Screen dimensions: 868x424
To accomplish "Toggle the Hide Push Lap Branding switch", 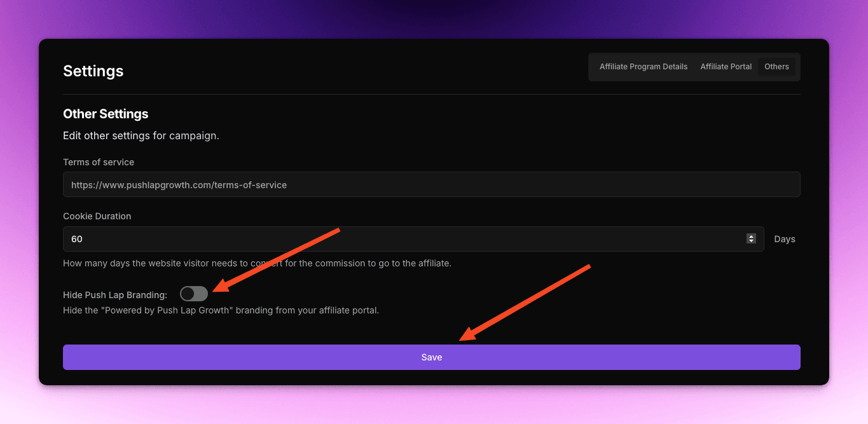I will 194,294.
